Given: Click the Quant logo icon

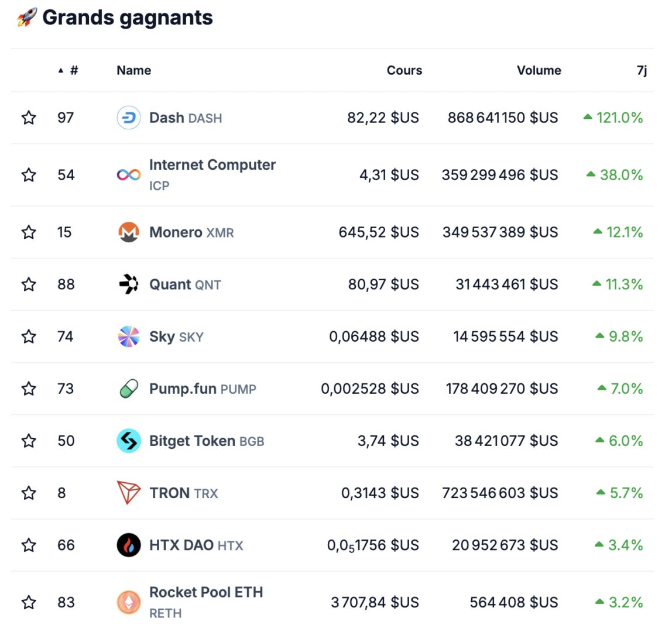Looking at the screenshot, I should point(128,284).
